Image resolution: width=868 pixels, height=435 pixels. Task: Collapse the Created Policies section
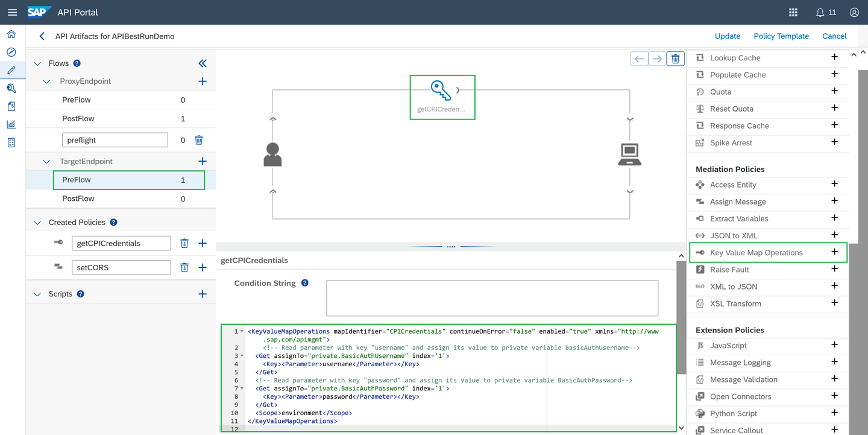click(x=37, y=223)
